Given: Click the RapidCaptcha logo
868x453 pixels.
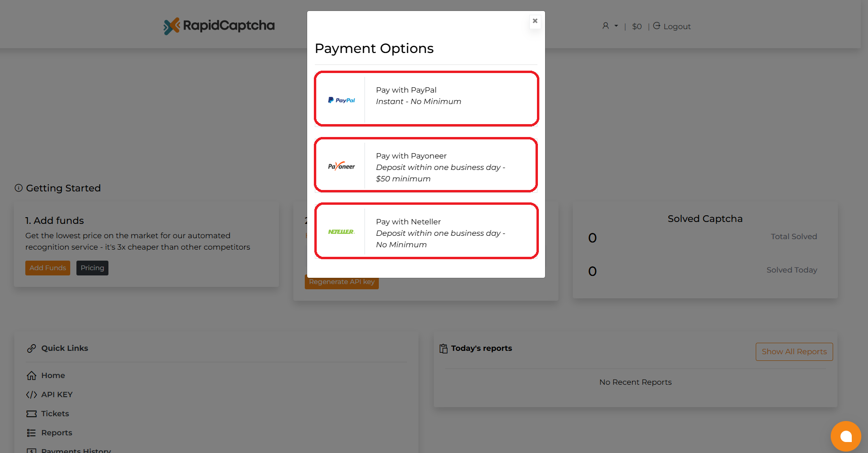Looking at the screenshot, I should 219,26.
